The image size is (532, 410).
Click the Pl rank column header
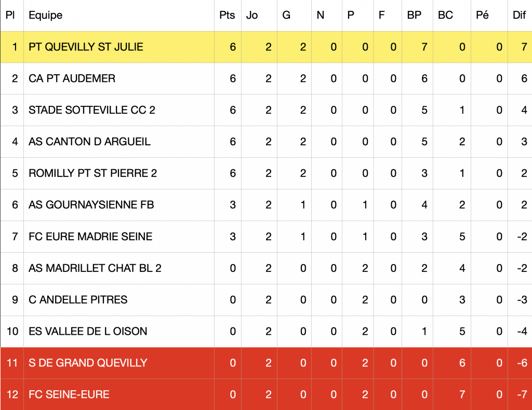pos(10,15)
